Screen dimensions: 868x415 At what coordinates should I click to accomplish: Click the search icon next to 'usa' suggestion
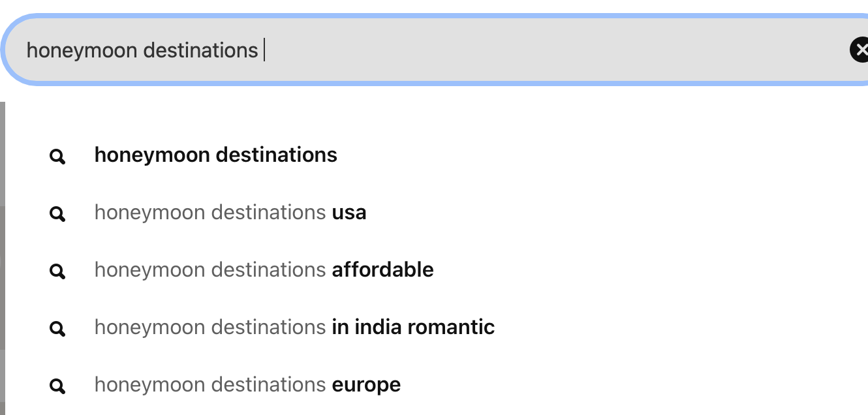[x=57, y=213]
